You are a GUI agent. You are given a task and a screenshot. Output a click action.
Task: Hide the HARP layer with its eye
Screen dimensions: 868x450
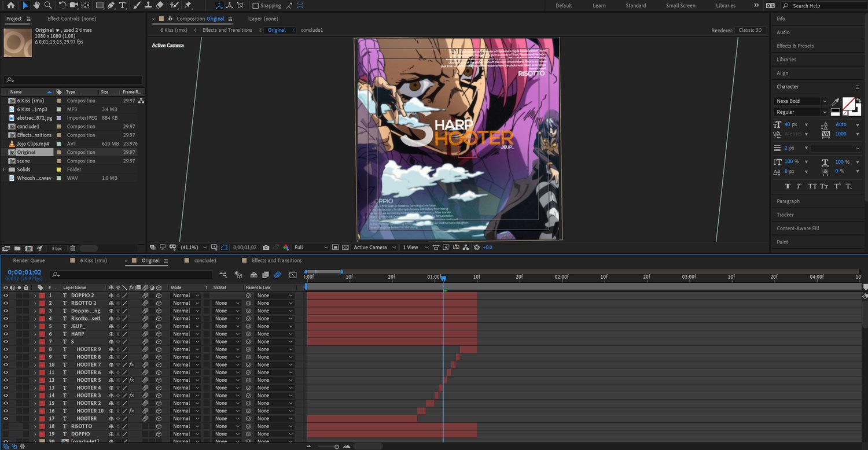6,334
